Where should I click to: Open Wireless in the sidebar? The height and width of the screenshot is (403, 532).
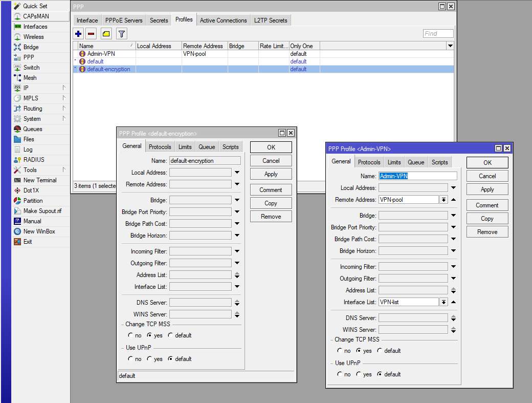(33, 37)
